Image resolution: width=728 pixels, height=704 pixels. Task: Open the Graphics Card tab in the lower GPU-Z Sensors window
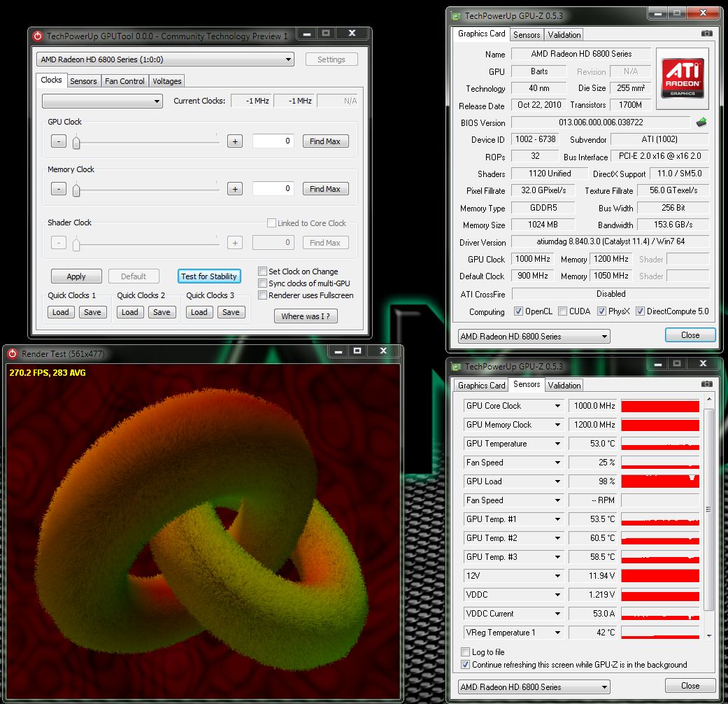tap(481, 385)
